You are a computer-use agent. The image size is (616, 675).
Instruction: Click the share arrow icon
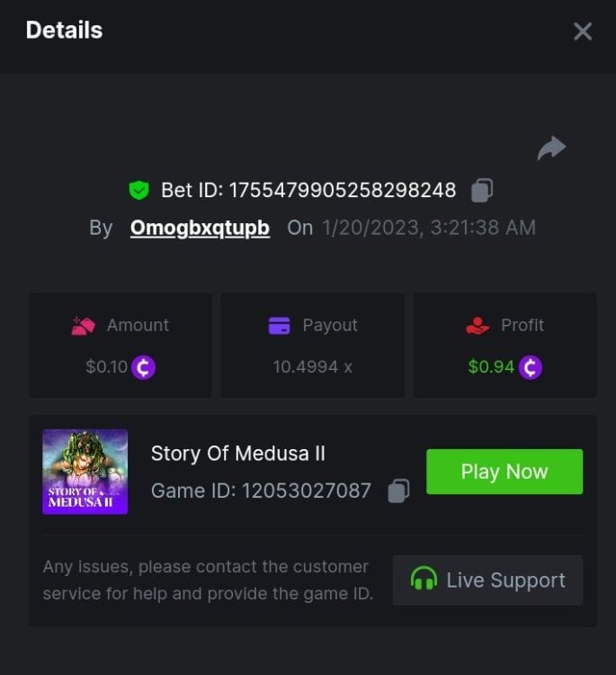coord(551,148)
